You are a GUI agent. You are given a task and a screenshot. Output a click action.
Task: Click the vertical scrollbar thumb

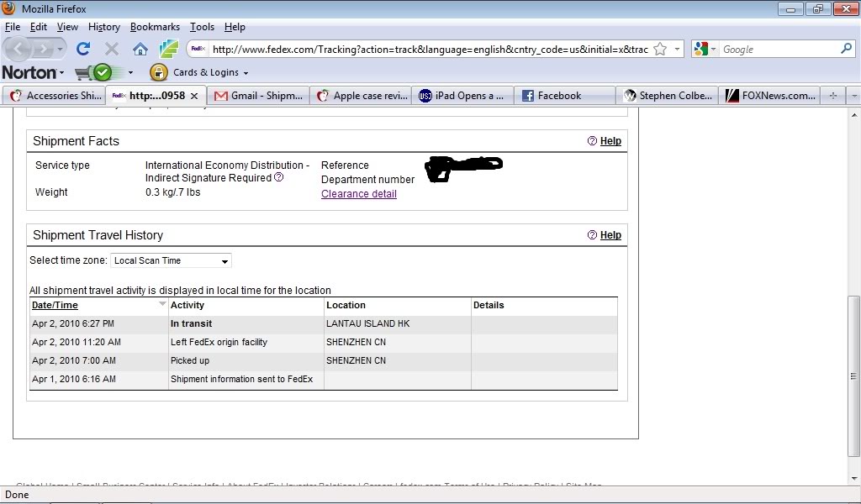pos(853,376)
